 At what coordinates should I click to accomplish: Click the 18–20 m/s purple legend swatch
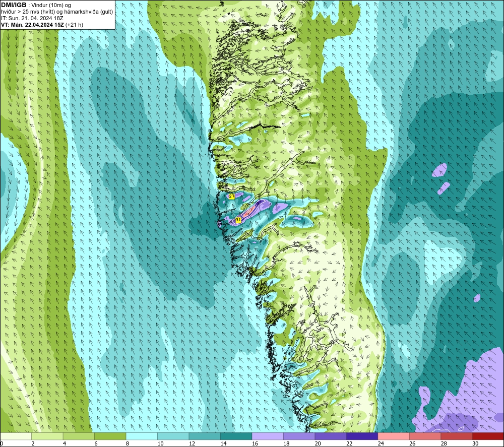click(x=299, y=436)
